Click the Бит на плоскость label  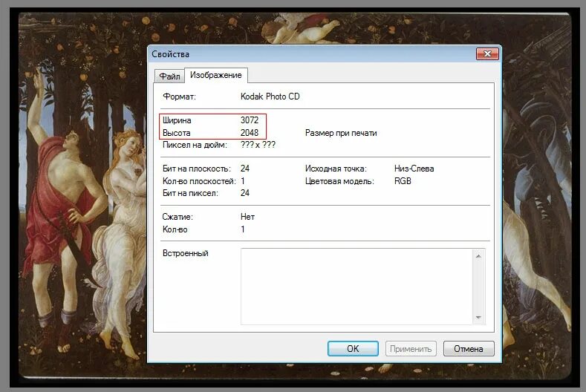pyautogui.click(x=197, y=169)
